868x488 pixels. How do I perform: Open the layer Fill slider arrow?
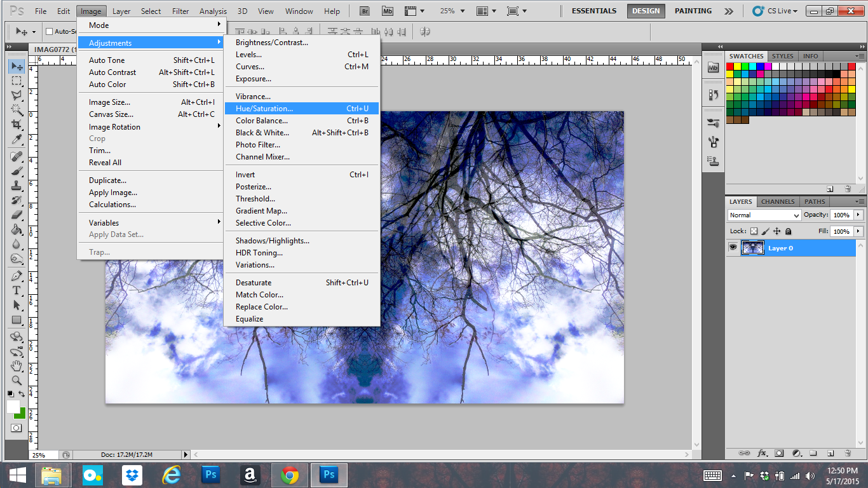[x=858, y=231]
